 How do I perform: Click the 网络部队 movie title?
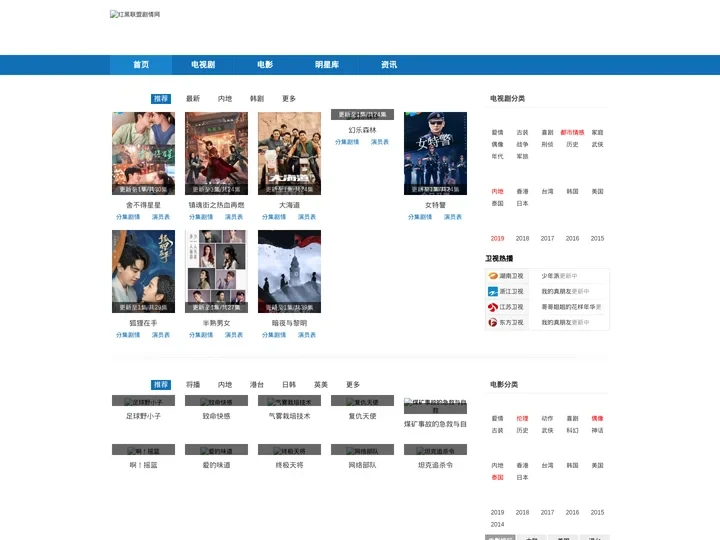pyautogui.click(x=362, y=466)
